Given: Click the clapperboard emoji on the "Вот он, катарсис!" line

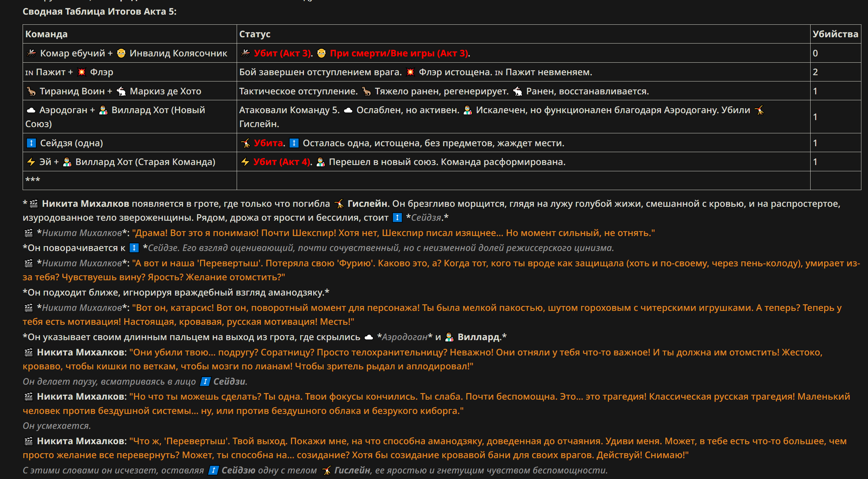Looking at the screenshot, I should click(29, 308).
